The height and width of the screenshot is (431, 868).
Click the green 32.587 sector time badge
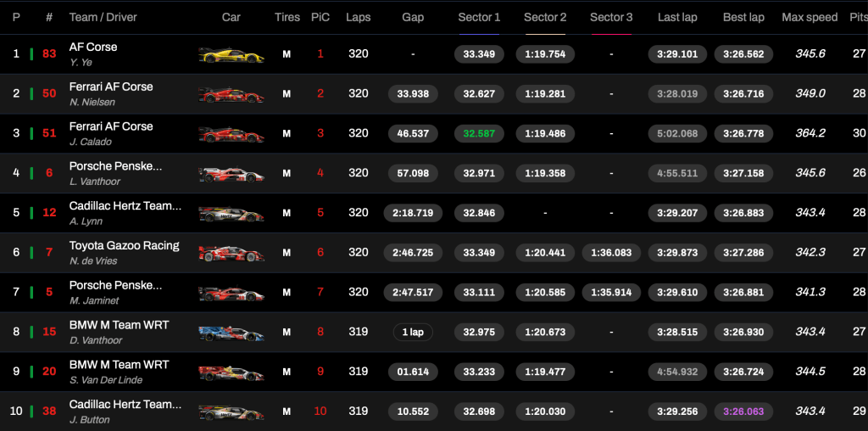click(x=479, y=133)
